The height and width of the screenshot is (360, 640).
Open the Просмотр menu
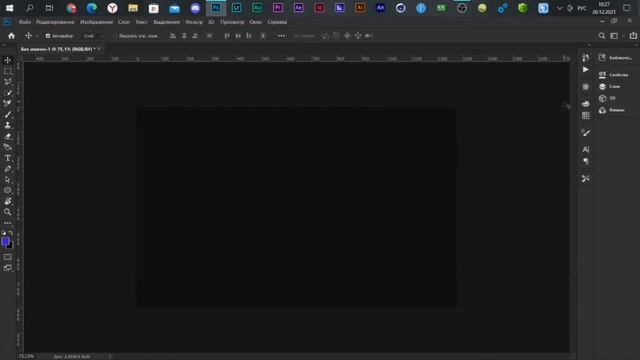tap(232, 22)
